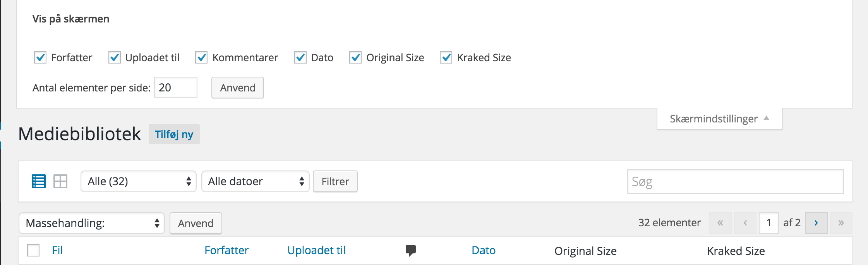Click the elements per side number field

click(x=176, y=88)
